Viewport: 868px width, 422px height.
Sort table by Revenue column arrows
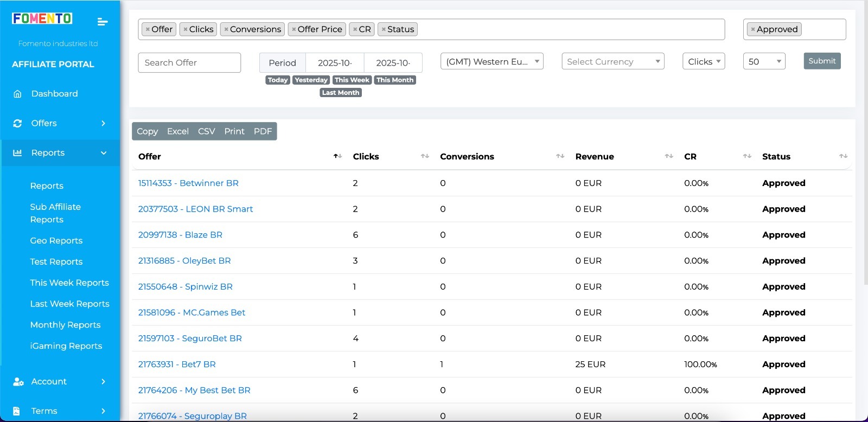[x=669, y=156]
